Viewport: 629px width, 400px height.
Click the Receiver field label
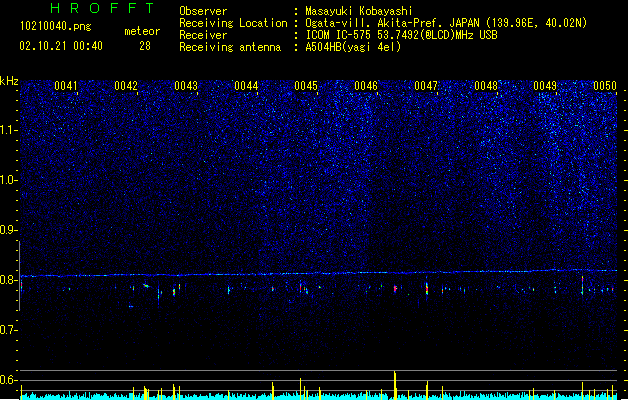pos(203,35)
